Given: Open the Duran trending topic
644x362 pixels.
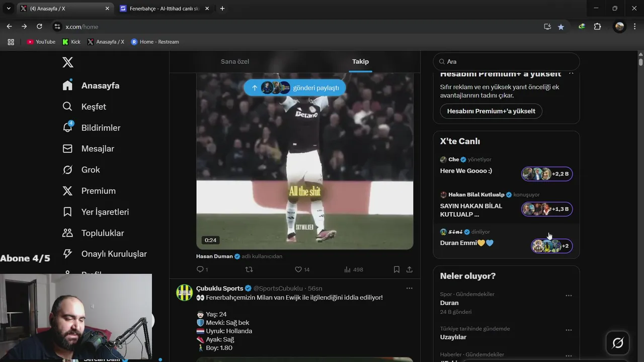Looking at the screenshot, I should point(449,303).
